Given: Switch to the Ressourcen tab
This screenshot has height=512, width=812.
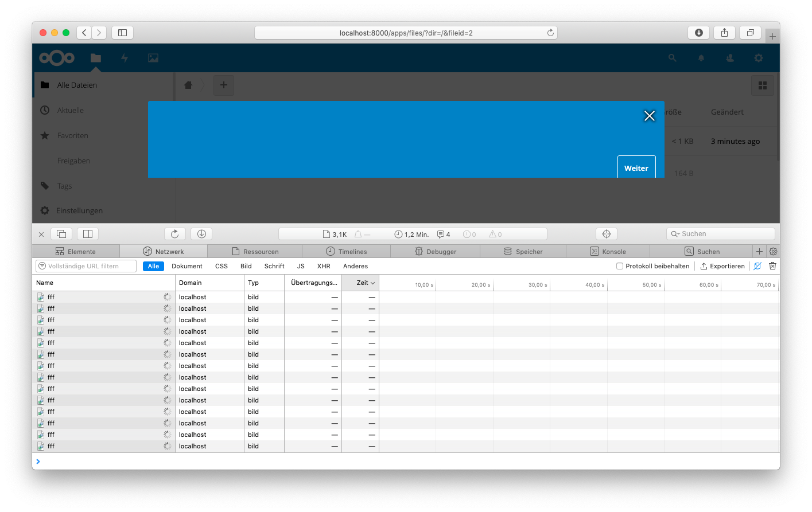Looking at the screenshot, I should [255, 252].
